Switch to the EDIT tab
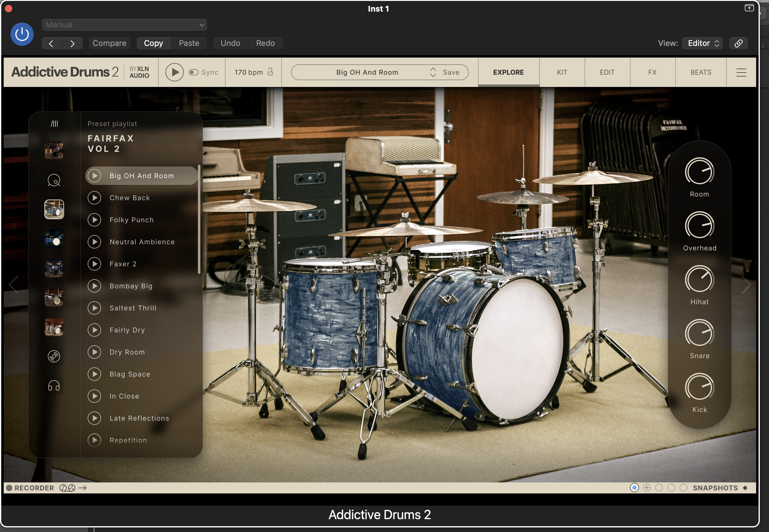The width and height of the screenshot is (769, 532). pos(607,72)
